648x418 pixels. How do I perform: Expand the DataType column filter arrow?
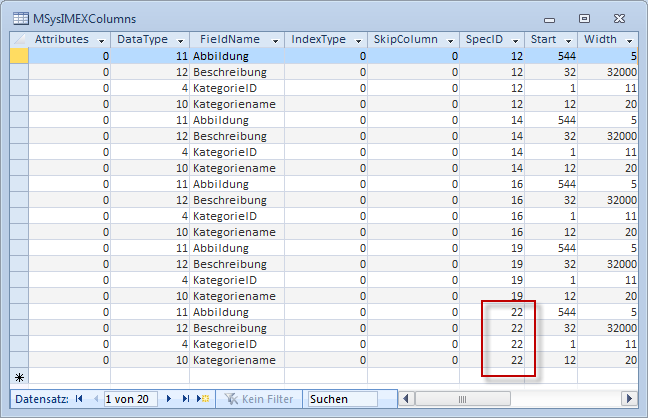coord(178,40)
